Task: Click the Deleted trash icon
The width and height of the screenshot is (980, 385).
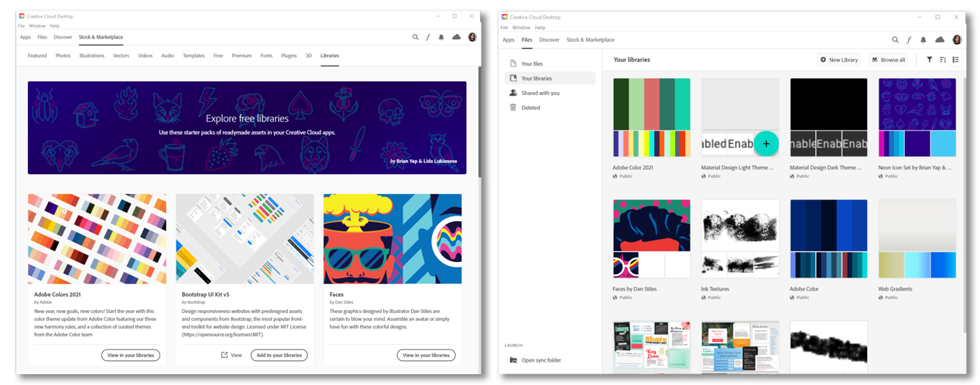Action: coord(513,107)
